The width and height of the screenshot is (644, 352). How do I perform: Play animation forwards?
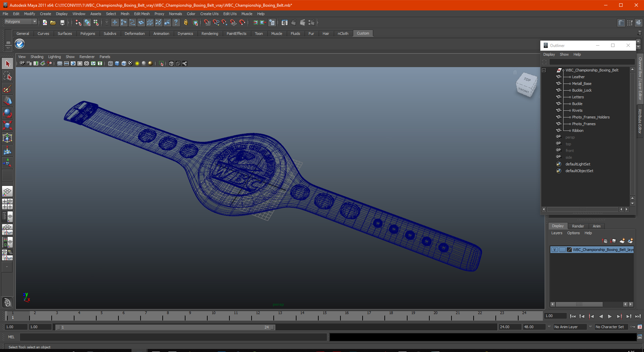tap(610, 316)
